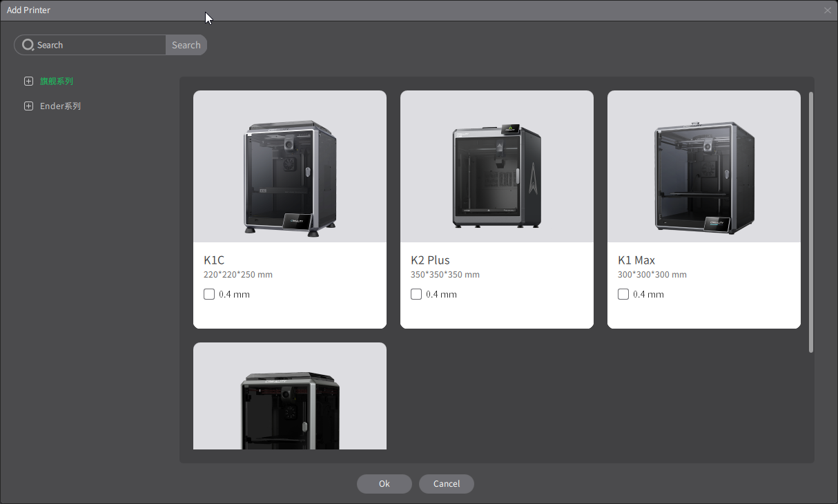
Task: Enable the 0.4 mm nozzle checkbox for K2 Plus
Action: point(416,294)
